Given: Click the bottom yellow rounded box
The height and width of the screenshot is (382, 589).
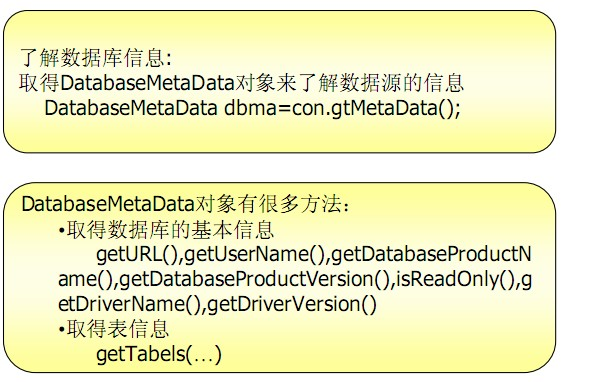Looking at the screenshot, I should click(279, 278).
